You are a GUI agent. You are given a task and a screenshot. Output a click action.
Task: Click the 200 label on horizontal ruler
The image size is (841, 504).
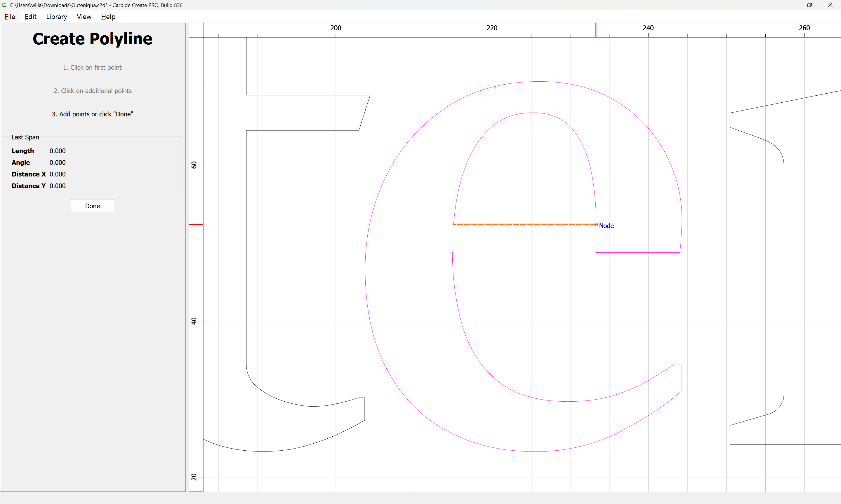pos(336,28)
